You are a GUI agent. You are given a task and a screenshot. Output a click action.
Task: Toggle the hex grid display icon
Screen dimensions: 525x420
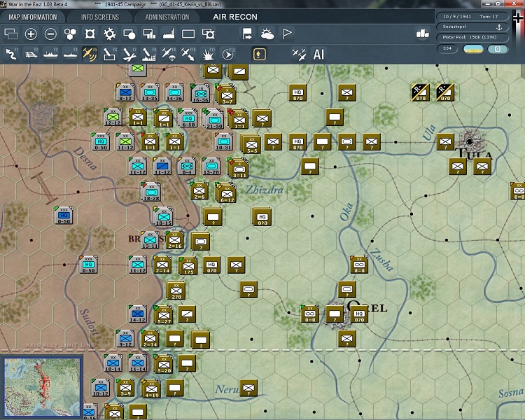point(70,34)
